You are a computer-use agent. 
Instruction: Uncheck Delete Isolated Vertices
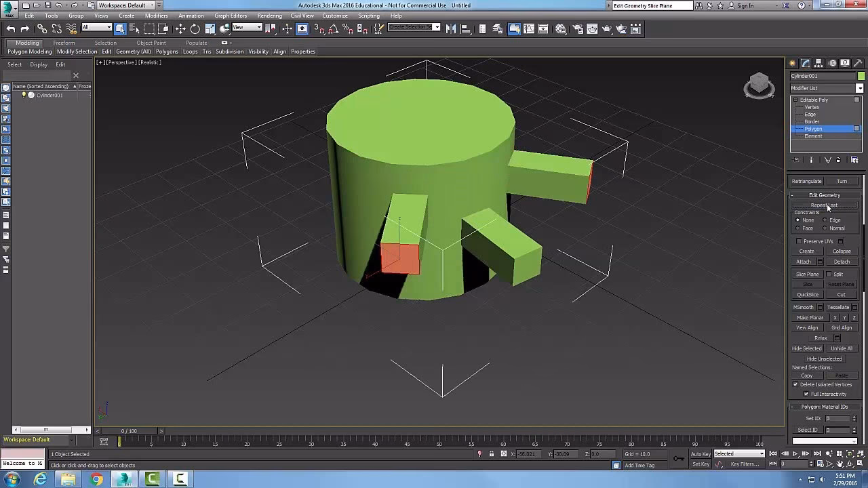click(795, 384)
